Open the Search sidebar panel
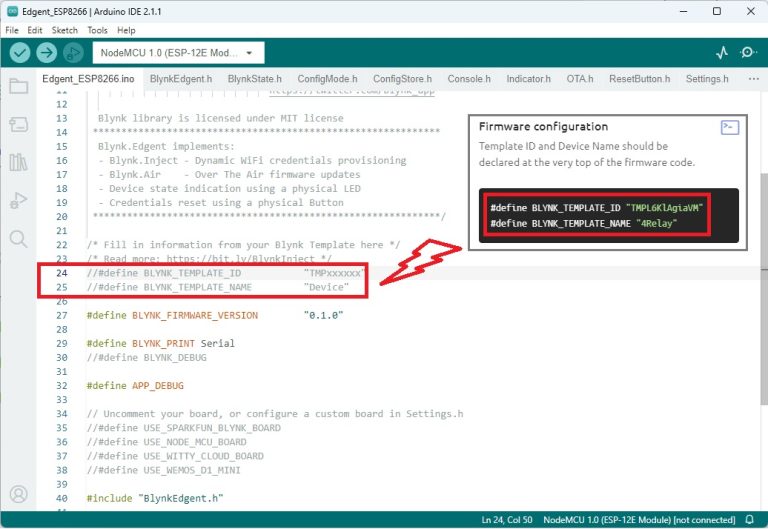This screenshot has width=768, height=529. coord(18,239)
